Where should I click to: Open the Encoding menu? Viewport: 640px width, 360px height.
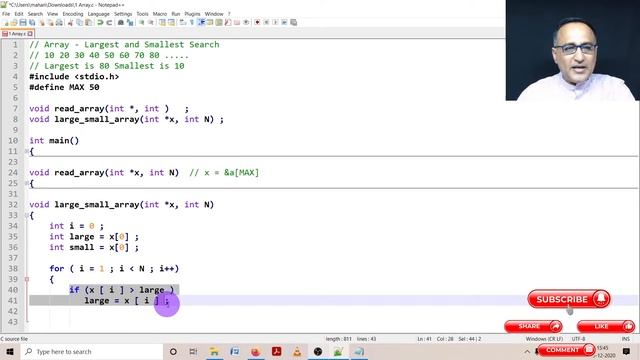click(x=73, y=14)
